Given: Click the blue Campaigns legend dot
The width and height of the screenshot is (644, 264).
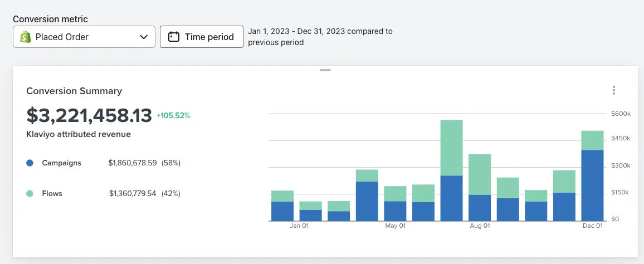Looking at the screenshot, I should point(30,163).
